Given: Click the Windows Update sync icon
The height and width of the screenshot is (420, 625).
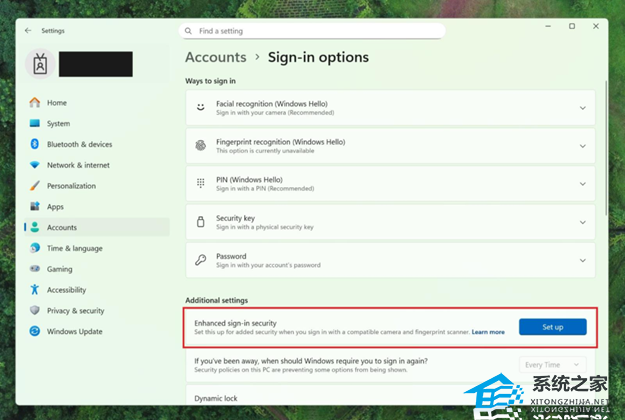Looking at the screenshot, I should tap(35, 331).
